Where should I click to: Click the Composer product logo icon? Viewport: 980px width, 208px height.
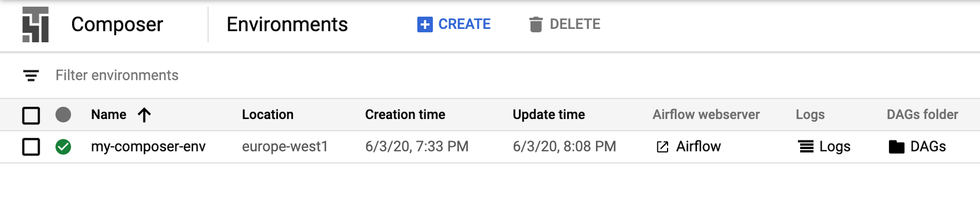[x=35, y=25]
